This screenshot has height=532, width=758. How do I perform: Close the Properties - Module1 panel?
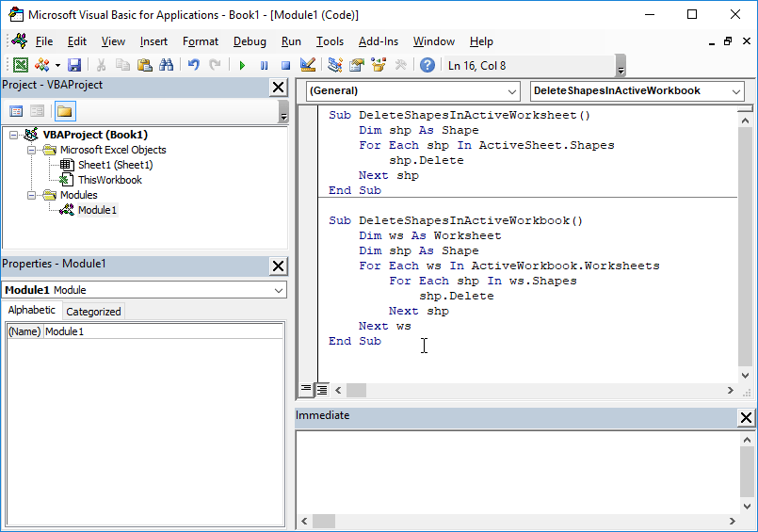coord(278,266)
